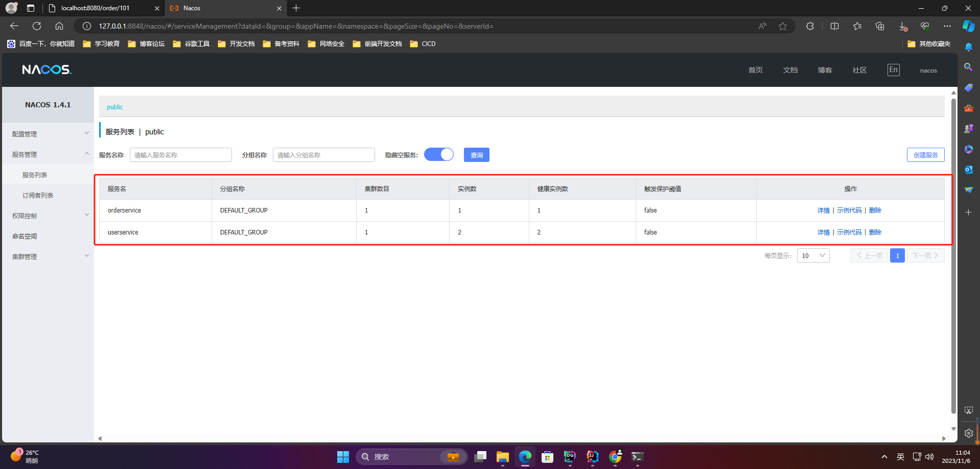The height and width of the screenshot is (469, 980).
Task: Add sidebar app with plus icon
Action: coord(968,212)
